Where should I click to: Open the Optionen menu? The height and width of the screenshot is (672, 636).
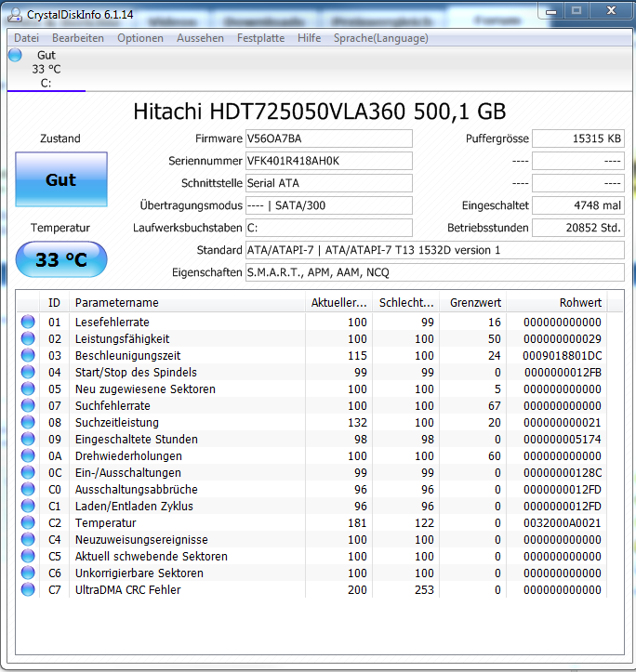point(140,38)
